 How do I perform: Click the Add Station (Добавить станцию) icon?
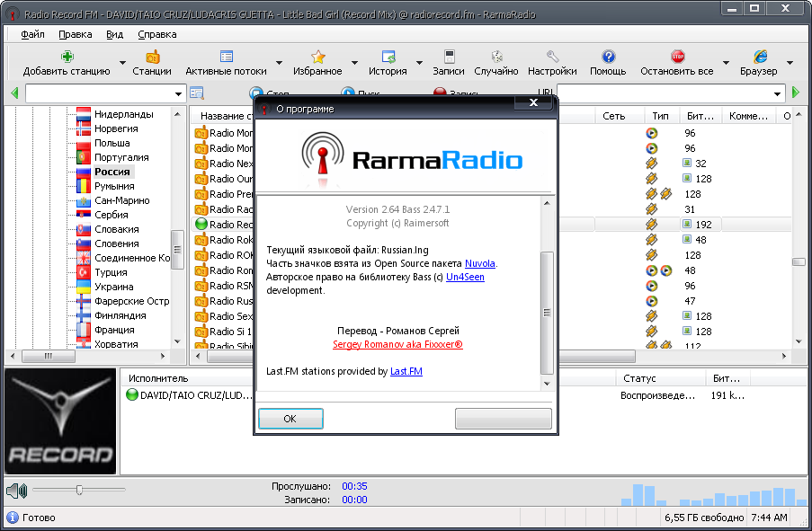[x=67, y=57]
